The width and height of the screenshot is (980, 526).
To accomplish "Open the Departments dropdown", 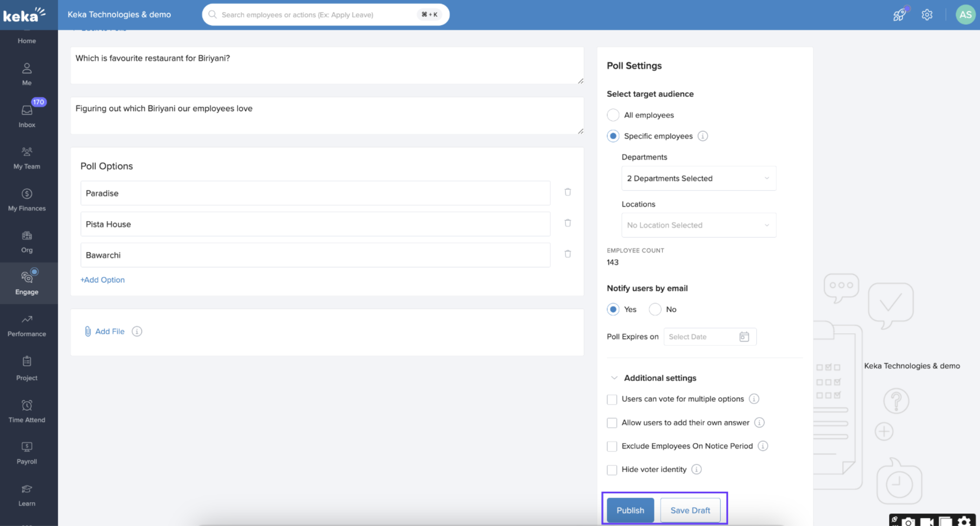I will click(698, 178).
